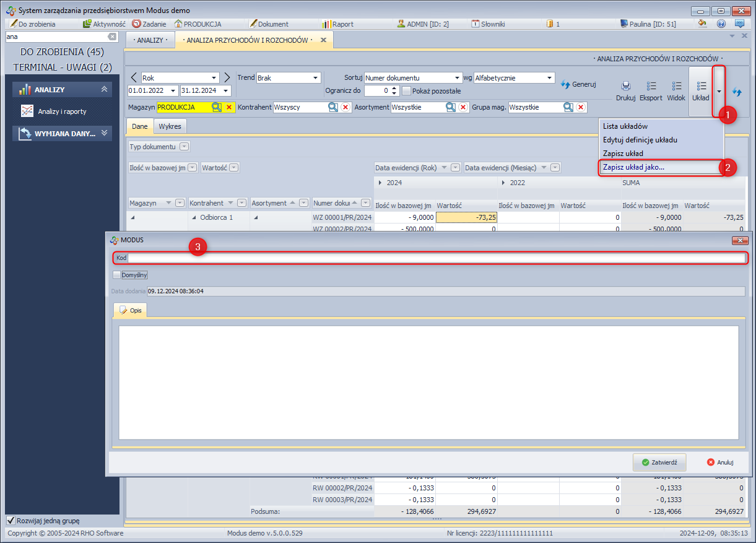Open the Trend dropdown list

tap(315, 78)
